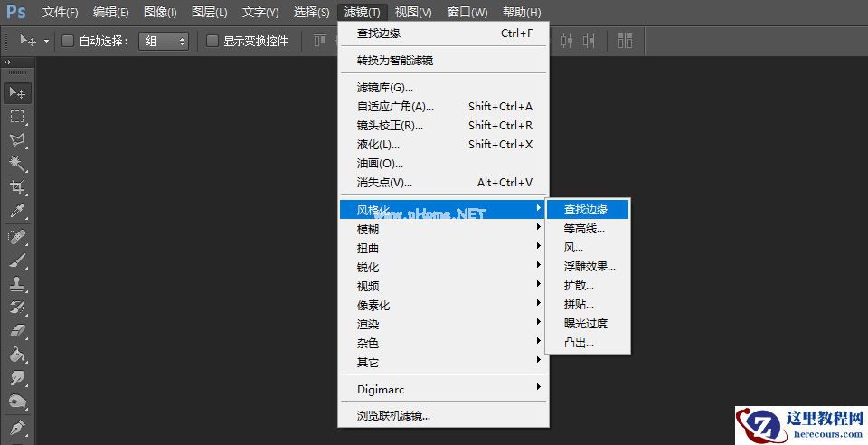Select 风... in the submenu
This screenshot has width=868, height=445.
588,248
